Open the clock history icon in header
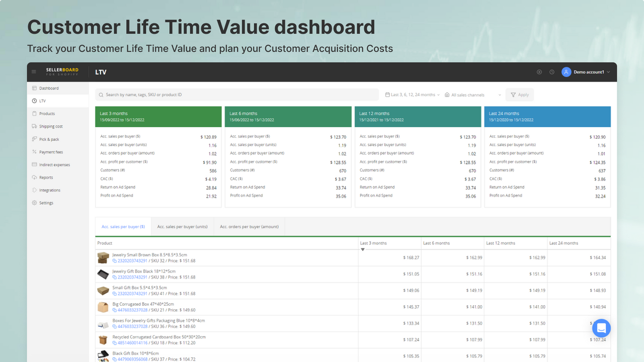The height and width of the screenshot is (362, 644). click(x=552, y=72)
